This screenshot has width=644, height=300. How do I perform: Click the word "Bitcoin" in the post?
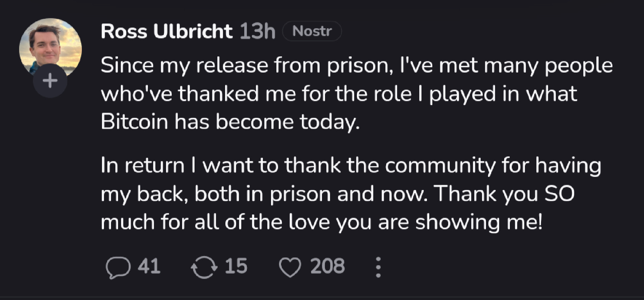click(134, 121)
